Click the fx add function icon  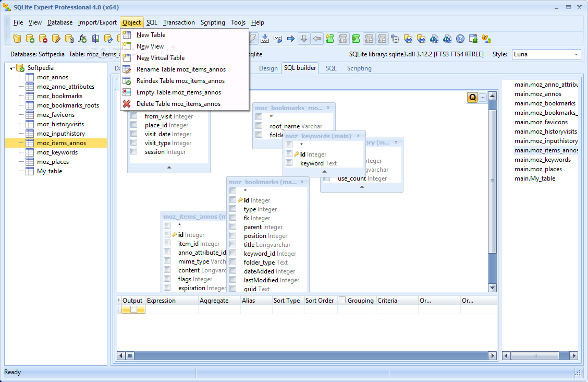tap(82, 39)
